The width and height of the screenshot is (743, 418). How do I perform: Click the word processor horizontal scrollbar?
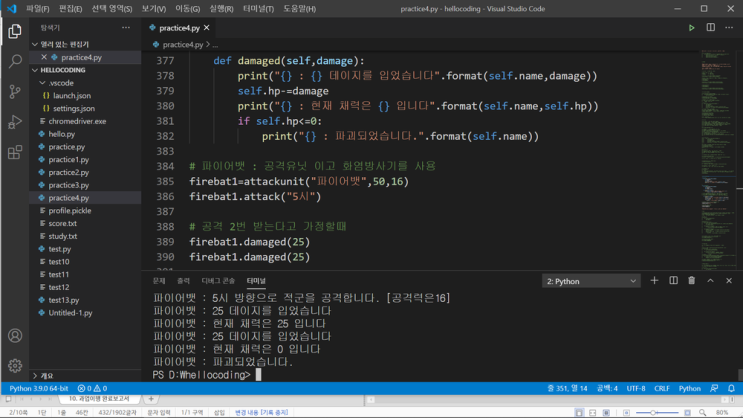(x=553, y=400)
